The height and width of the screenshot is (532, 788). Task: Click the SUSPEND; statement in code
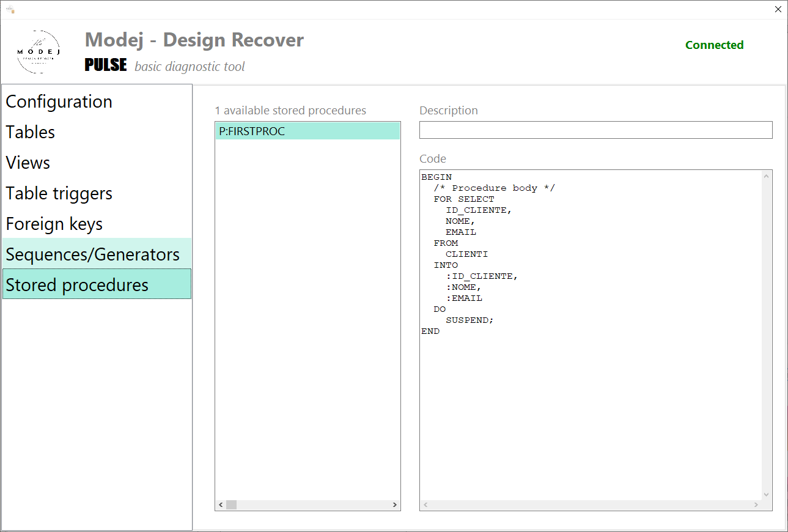coord(469,320)
